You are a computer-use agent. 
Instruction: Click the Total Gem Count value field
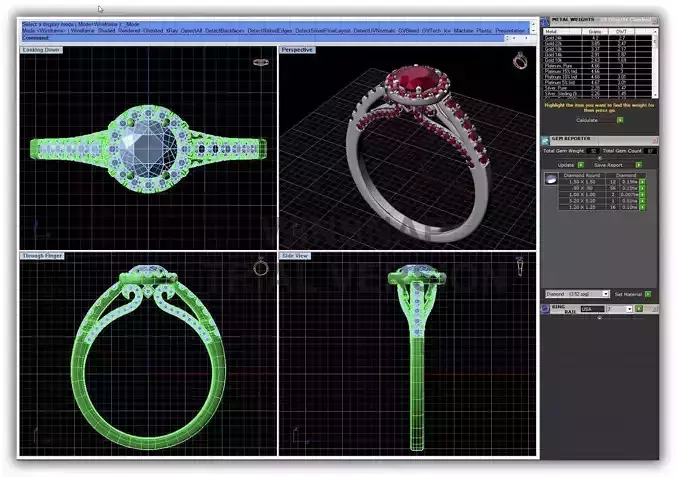[650, 151]
